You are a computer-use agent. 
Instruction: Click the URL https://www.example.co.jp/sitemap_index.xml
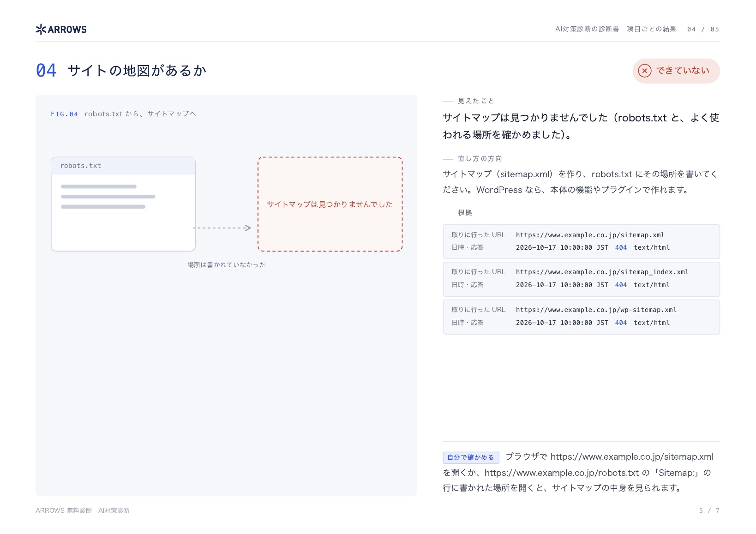coord(602,272)
